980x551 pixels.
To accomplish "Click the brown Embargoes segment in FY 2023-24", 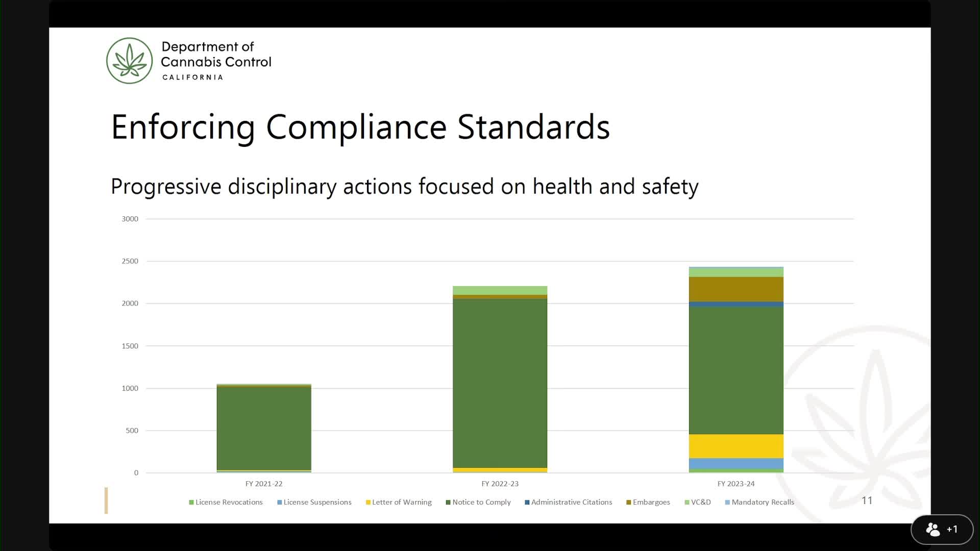I will [736, 289].
